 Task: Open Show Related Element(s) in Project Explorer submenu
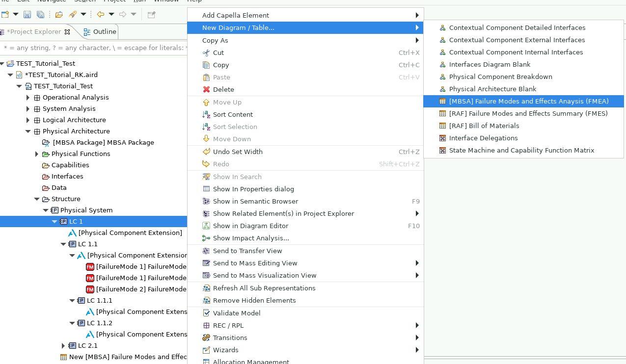(305, 214)
